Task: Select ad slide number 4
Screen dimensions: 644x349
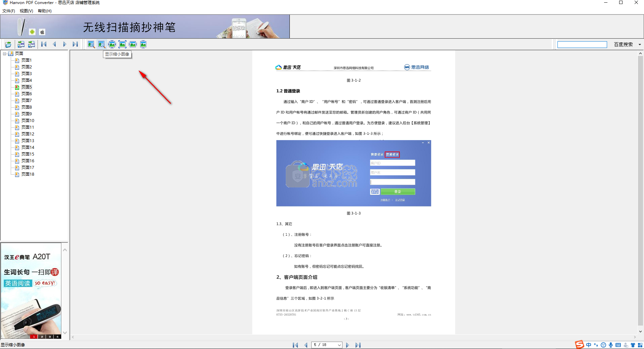Action: coord(57,337)
